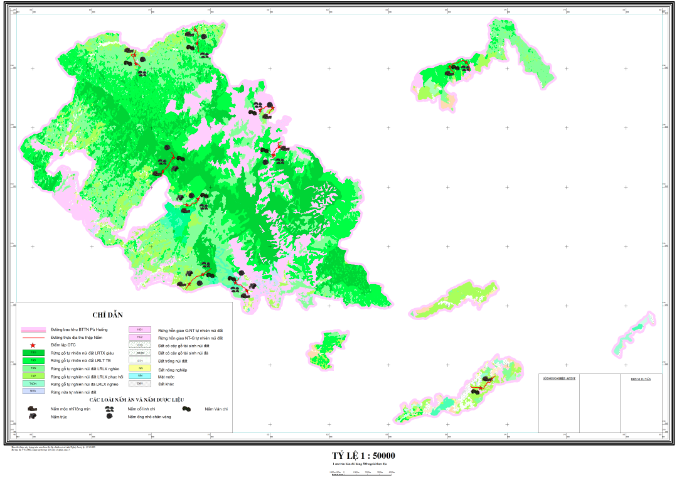Select the lavender Rừng nứa tự nhiên swatch
Viewport: 682px width, 483px height.
pos(34,392)
